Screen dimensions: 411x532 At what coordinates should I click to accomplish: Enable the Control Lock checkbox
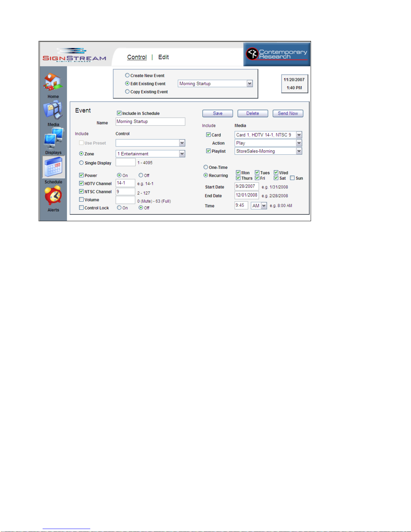(81, 208)
